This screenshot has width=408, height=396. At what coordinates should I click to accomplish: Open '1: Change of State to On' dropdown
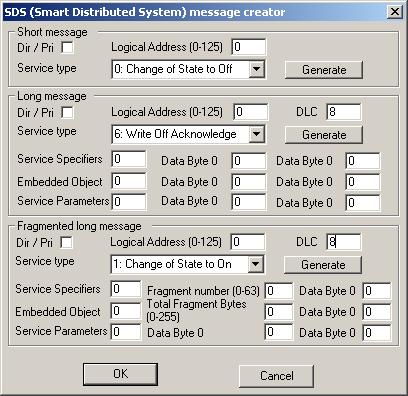[x=256, y=264]
